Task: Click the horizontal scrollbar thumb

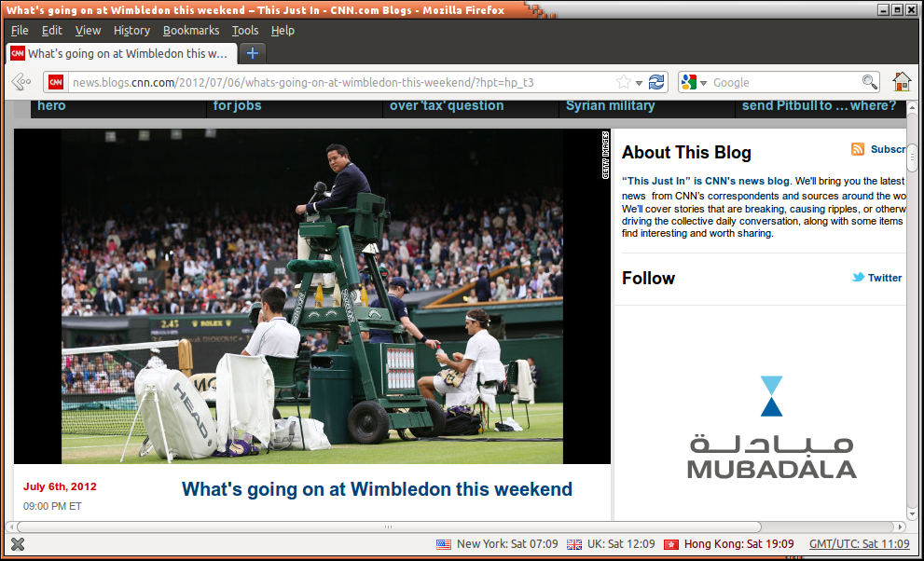Action: [x=388, y=527]
